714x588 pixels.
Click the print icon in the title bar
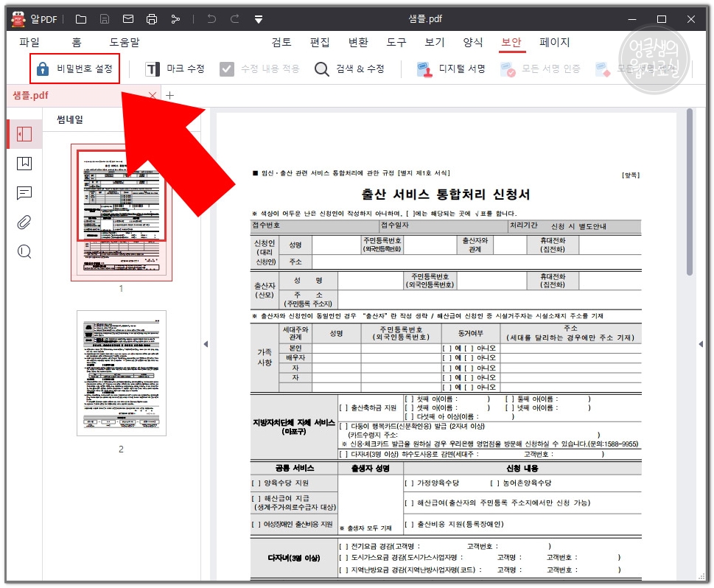pos(153,18)
